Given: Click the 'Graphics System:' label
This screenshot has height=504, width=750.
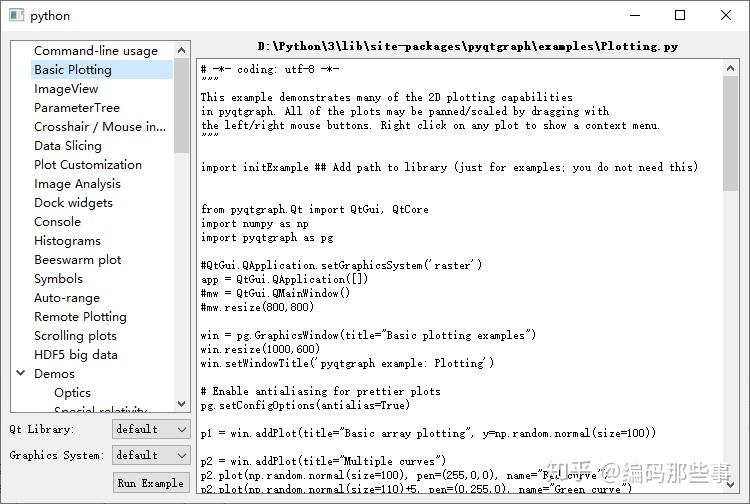Looking at the screenshot, I should 56,455.
